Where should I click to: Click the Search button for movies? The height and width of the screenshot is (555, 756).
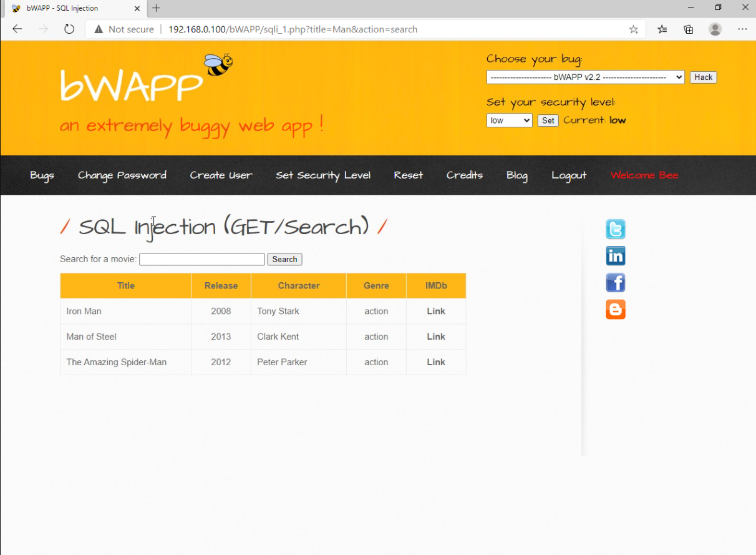pyautogui.click(x=284, y=259)
